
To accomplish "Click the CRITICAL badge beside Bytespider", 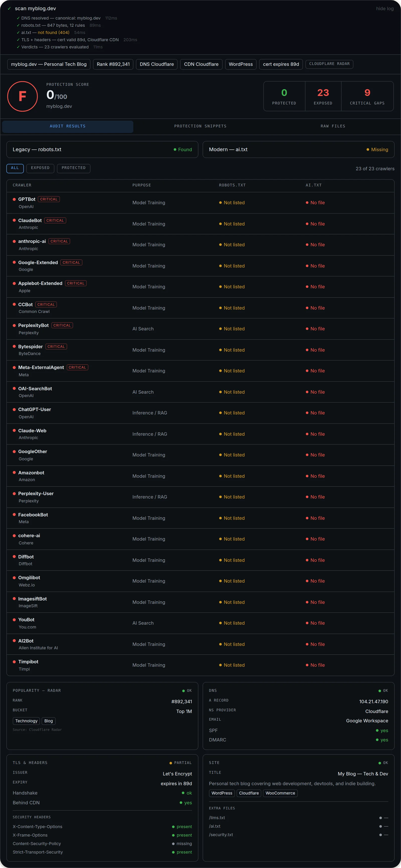I will (56, 346).
